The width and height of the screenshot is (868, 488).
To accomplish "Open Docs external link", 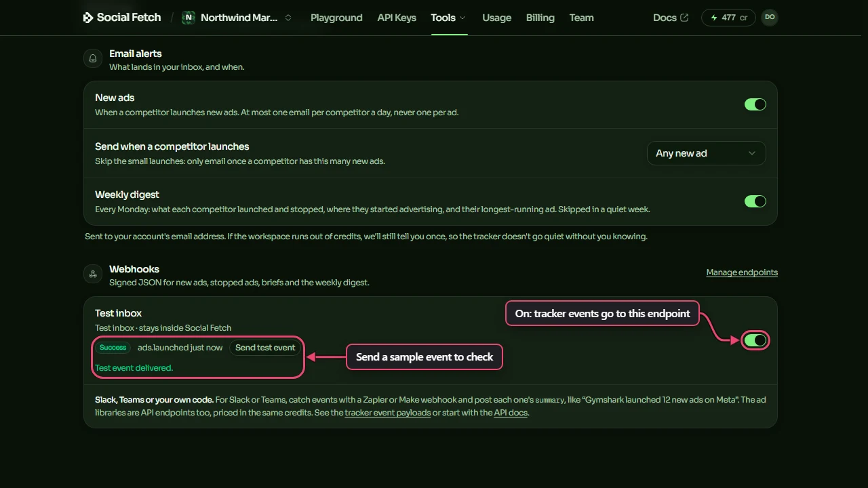I will 671,18.
